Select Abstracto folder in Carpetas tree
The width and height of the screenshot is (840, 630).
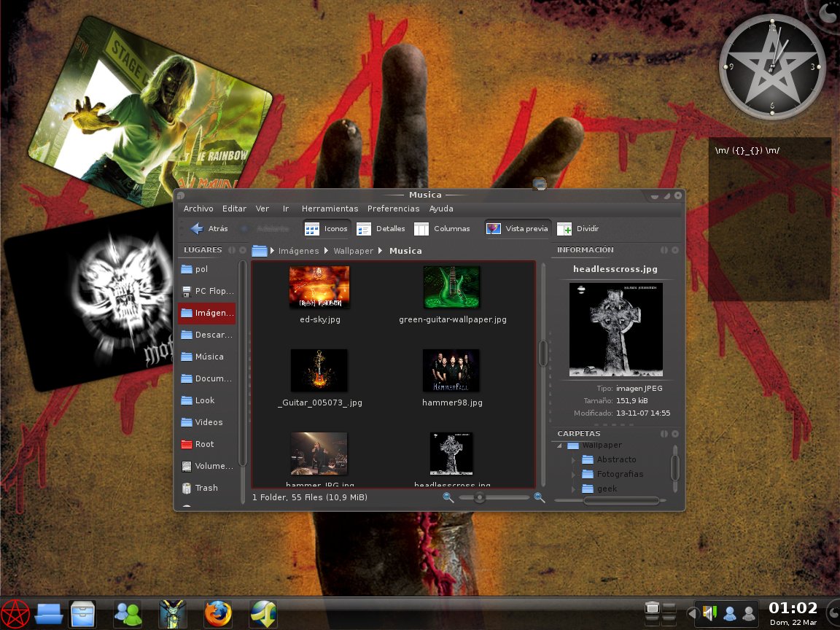point(609,459)
